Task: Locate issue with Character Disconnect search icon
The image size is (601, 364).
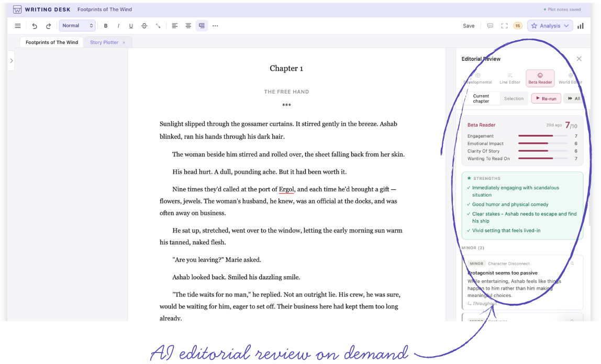Action: tap(572, 264)
